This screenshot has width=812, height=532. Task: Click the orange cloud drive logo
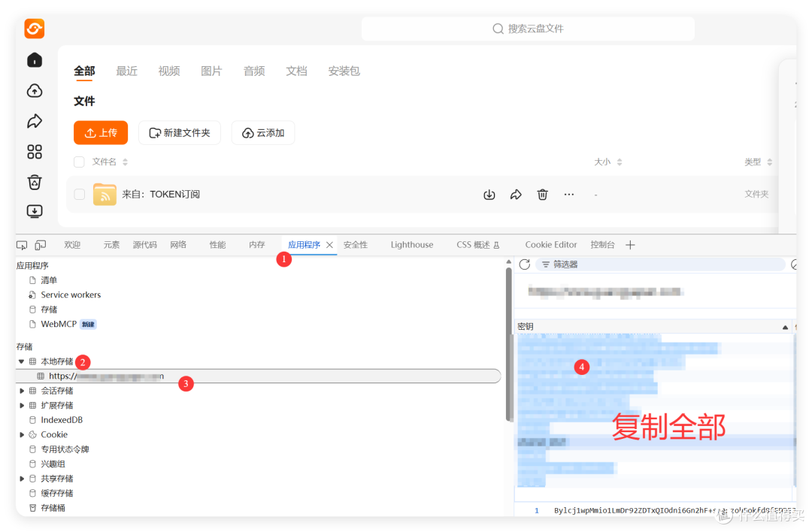[34, 29]
